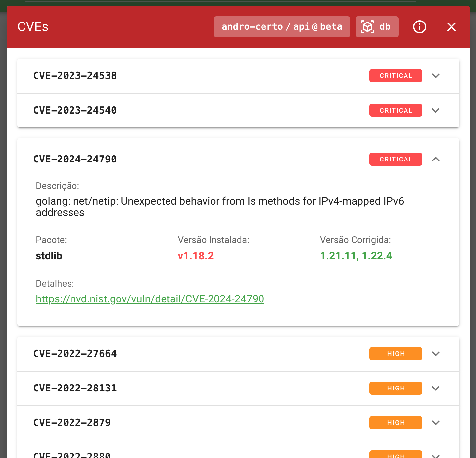Click CRITICAL badge for CVE-2024-24790
The height and width of the screenshot is (458, 476).
396,159
